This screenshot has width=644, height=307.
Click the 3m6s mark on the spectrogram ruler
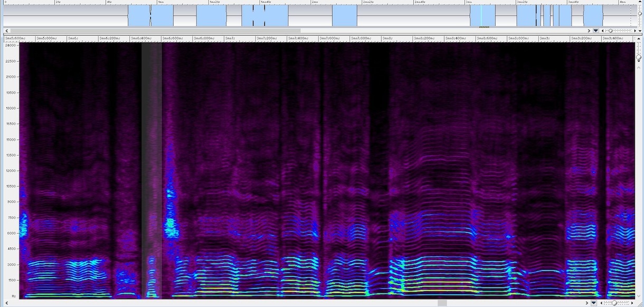coord(73,39)
